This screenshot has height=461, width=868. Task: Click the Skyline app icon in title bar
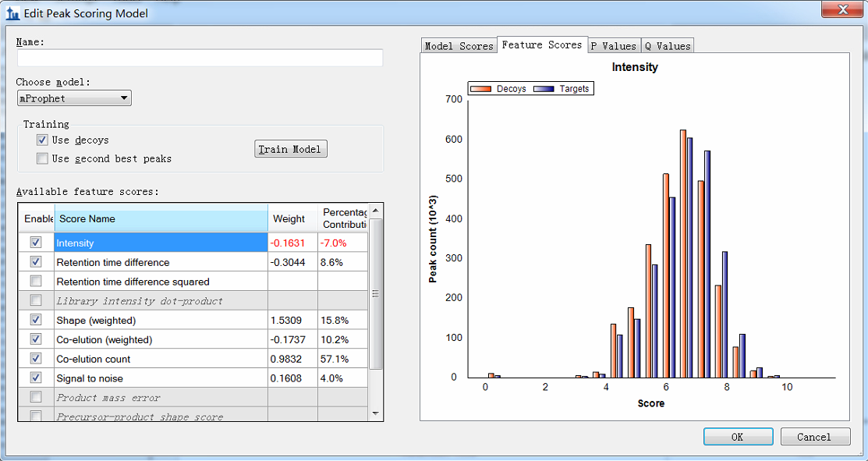click(x=12, y=13)
